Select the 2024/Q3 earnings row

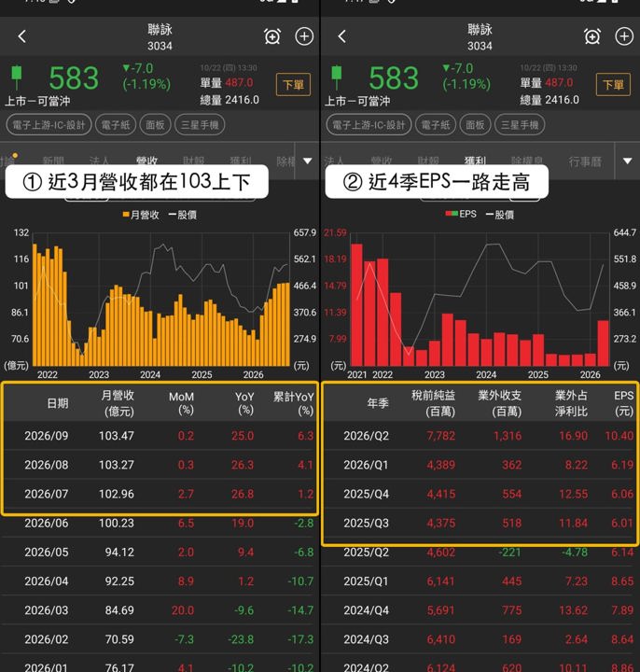click(480, 639)
